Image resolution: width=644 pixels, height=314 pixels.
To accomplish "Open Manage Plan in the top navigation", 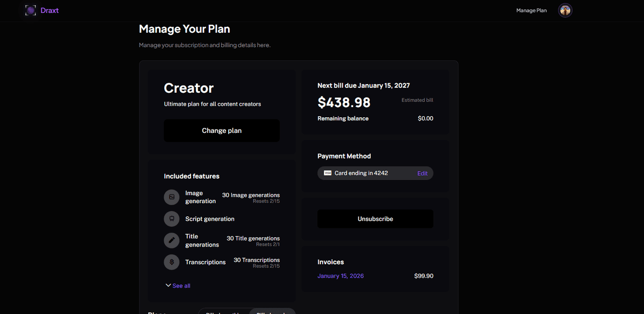I will [x=531, y=10].
